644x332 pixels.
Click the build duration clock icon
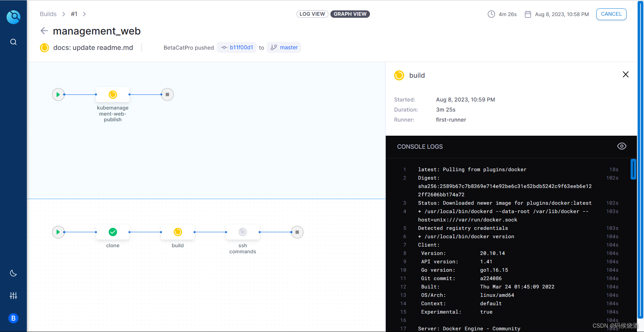pos(491,14)
